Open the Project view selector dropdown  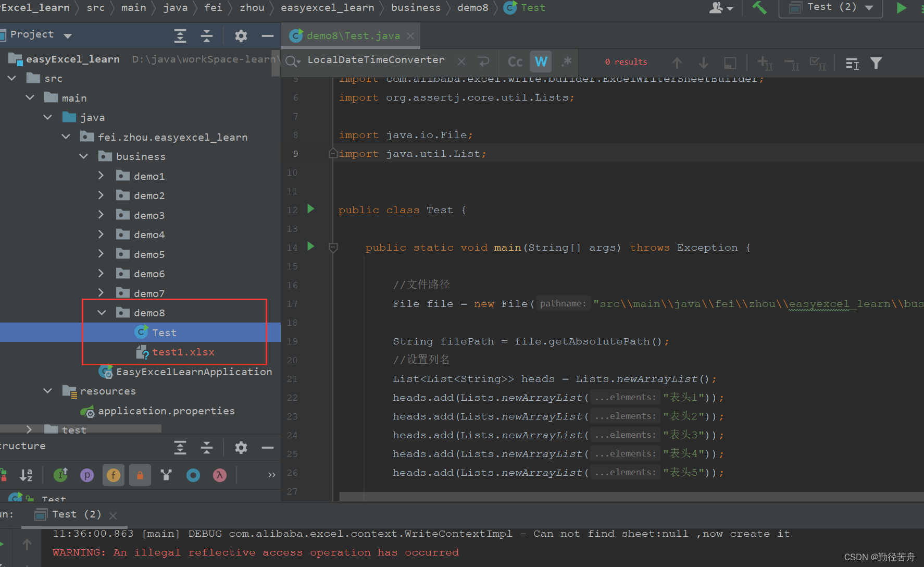67,35
